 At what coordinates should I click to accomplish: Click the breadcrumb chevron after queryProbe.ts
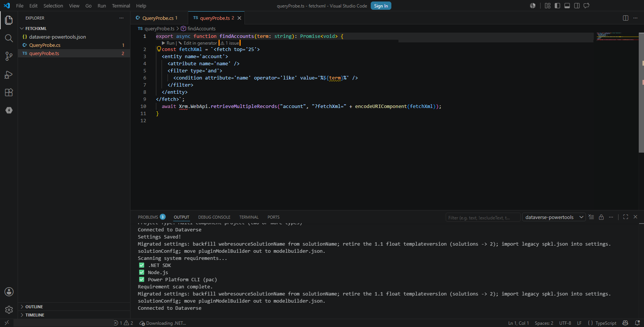178,28
